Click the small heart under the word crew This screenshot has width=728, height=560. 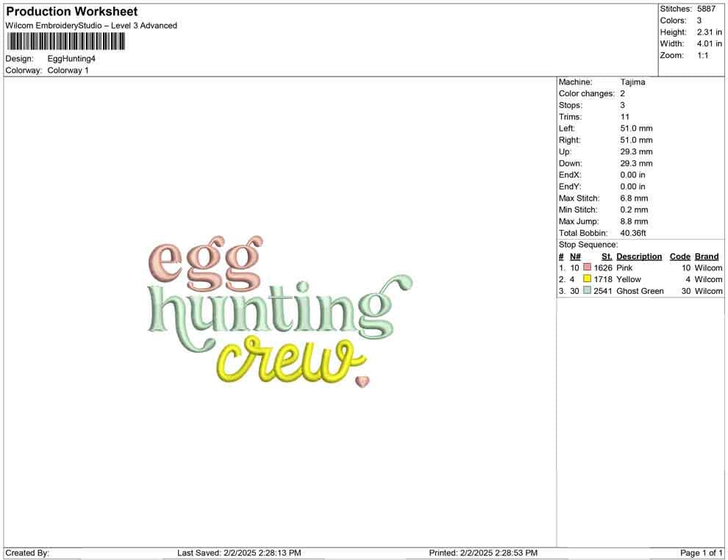click(362, 381)
